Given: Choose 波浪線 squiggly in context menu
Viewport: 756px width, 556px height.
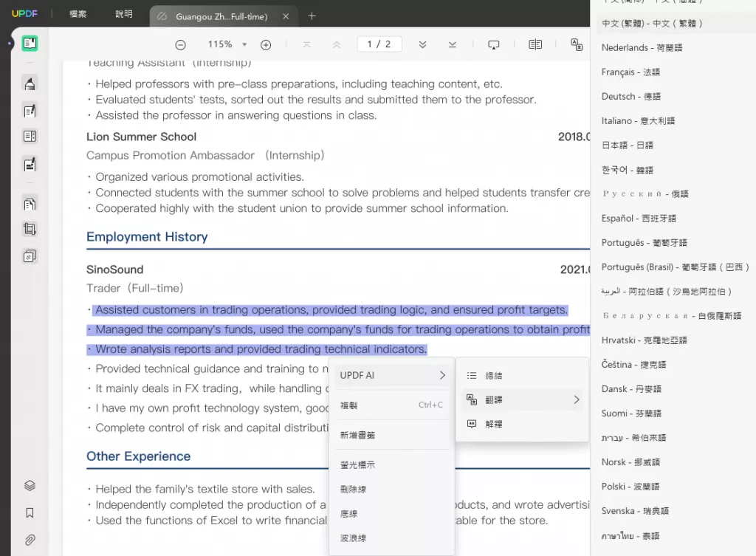Looking at the screenshot, I should (x=392, y=538).
